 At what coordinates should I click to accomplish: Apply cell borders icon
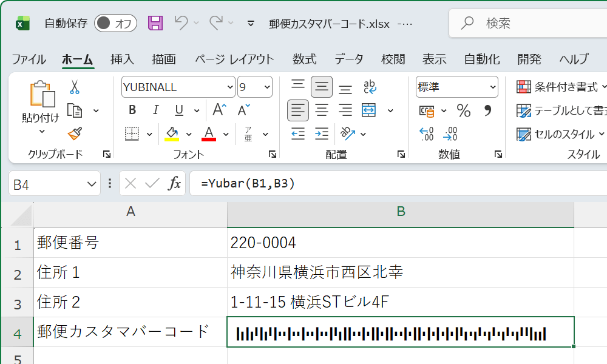point(132,134)
